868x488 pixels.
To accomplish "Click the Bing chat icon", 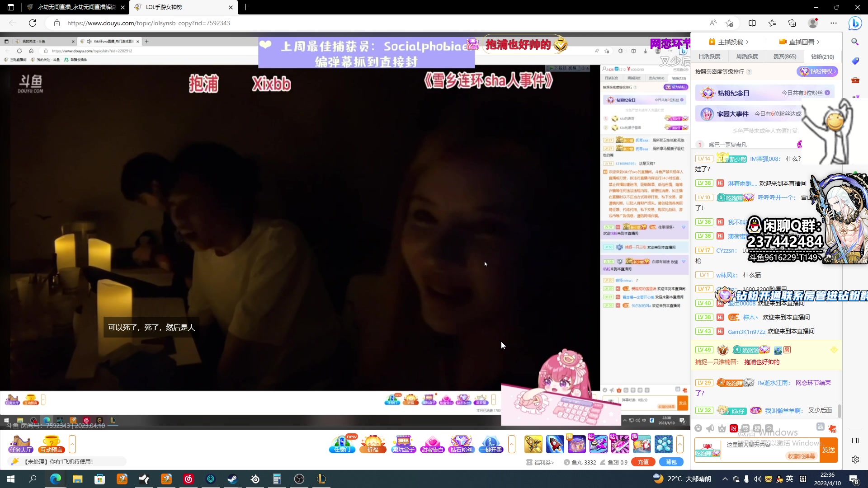I will (855, 23).
